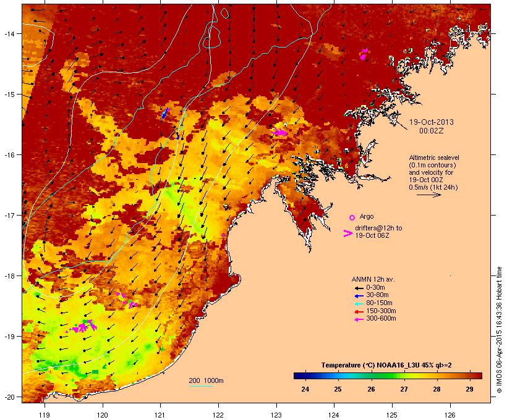Image resolution: width=507 pixels, height=420 pixels.
Task: Click the 150-300m depth label
Action: coord(381,311)
